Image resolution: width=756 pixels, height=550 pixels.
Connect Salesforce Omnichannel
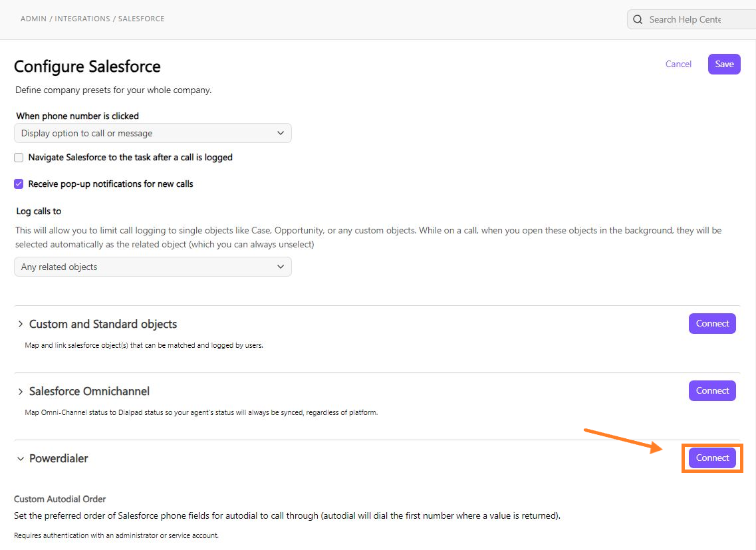712,391
